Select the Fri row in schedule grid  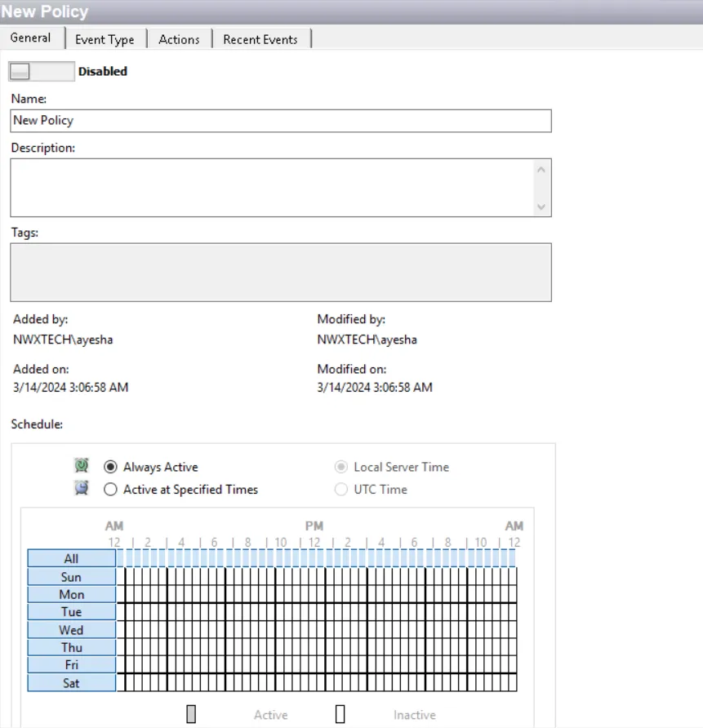point(72,665)
